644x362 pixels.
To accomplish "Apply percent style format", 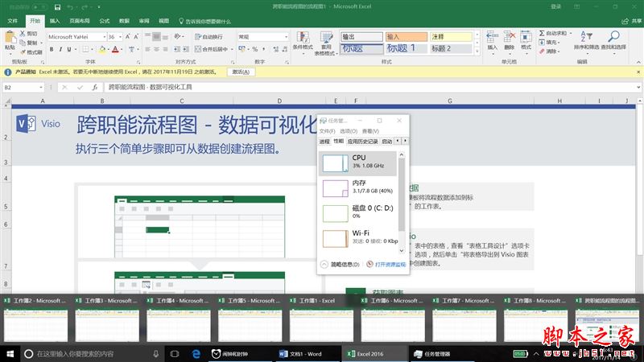I will (254, 49).
